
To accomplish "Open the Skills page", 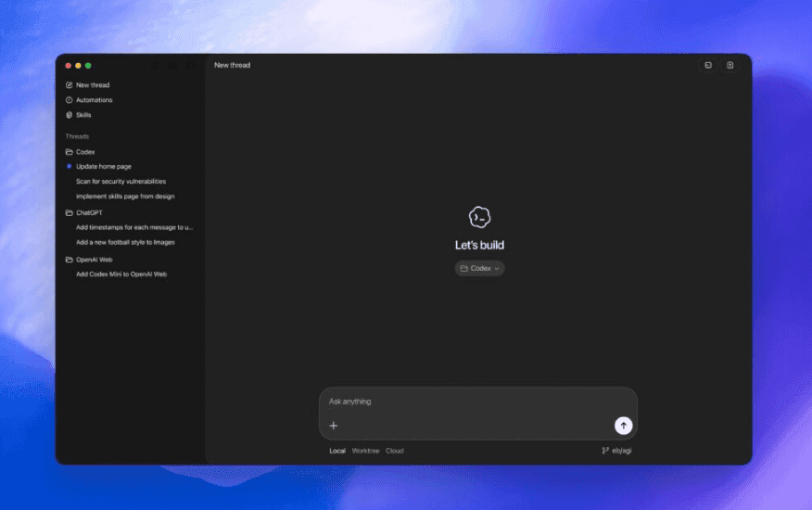I will [x=83, y=115].
